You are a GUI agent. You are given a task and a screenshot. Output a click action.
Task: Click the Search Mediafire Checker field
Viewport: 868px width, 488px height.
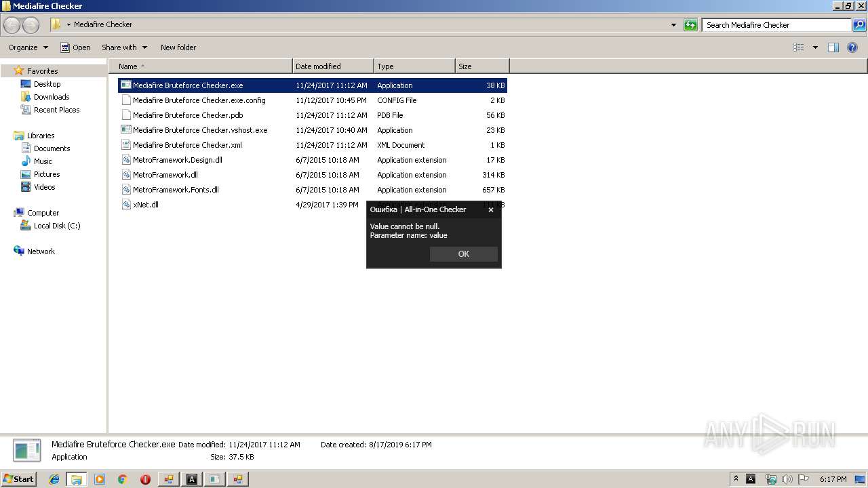(777, 25)
